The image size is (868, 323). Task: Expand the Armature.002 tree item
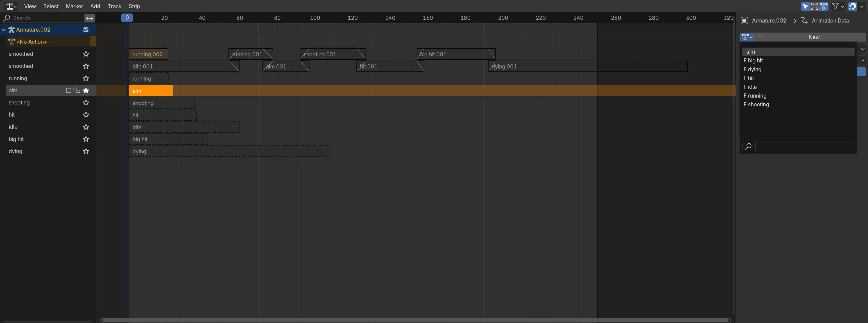coord(4,29)
